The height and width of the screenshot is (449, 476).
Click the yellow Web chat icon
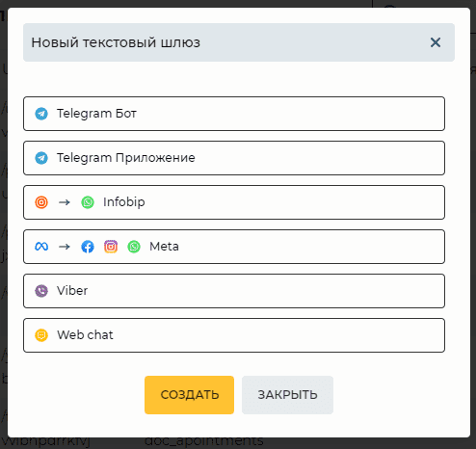click(x=41, y=335)
